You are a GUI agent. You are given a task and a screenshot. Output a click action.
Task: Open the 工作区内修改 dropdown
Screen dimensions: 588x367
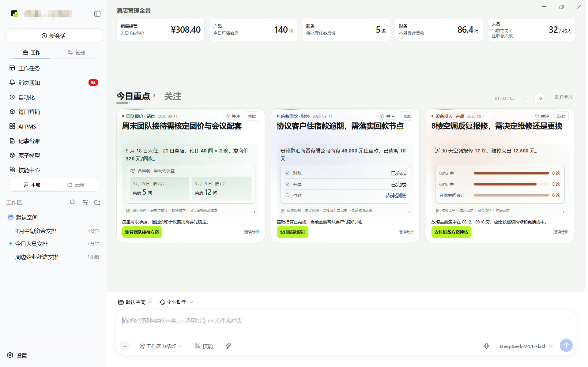pos(161,346)
